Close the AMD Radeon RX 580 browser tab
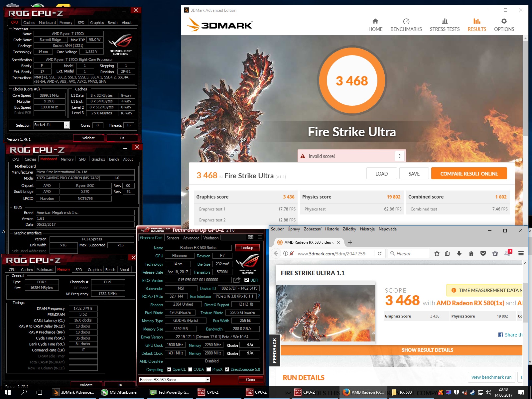 pyautogui.click(x=338, y=242)
